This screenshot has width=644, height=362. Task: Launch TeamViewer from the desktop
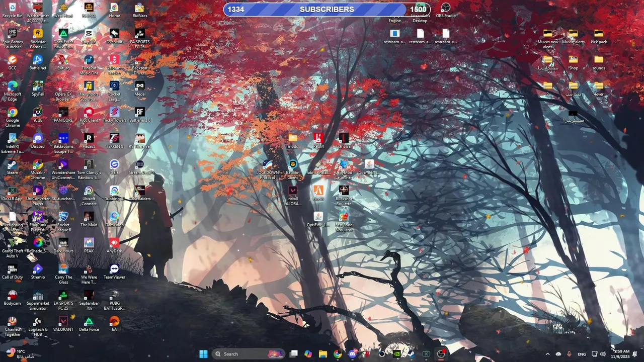point(114,271)
